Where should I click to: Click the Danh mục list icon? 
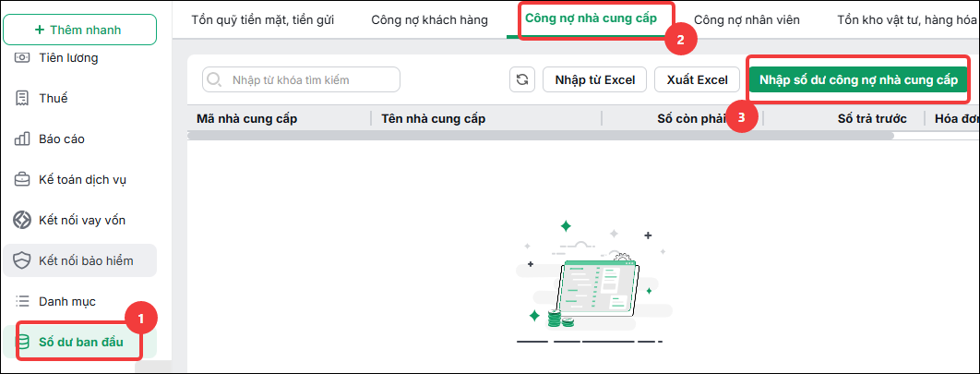tap(22, 301)
